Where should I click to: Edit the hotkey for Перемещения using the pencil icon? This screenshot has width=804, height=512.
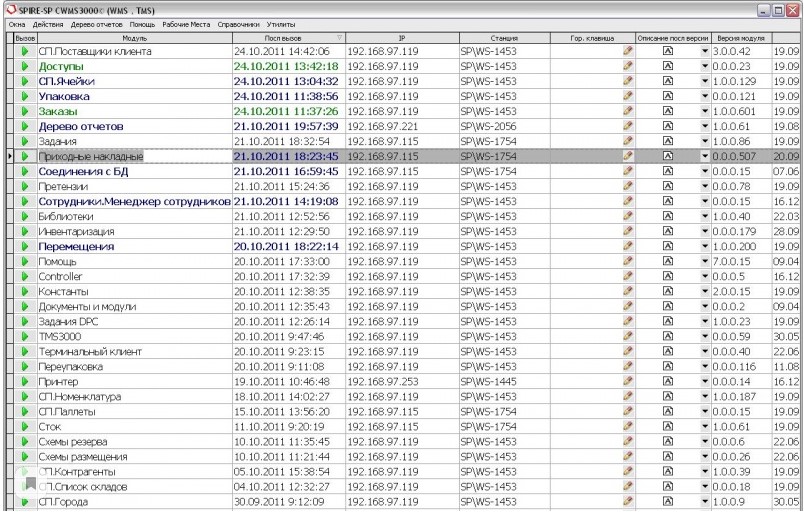[x=628, y=246]
